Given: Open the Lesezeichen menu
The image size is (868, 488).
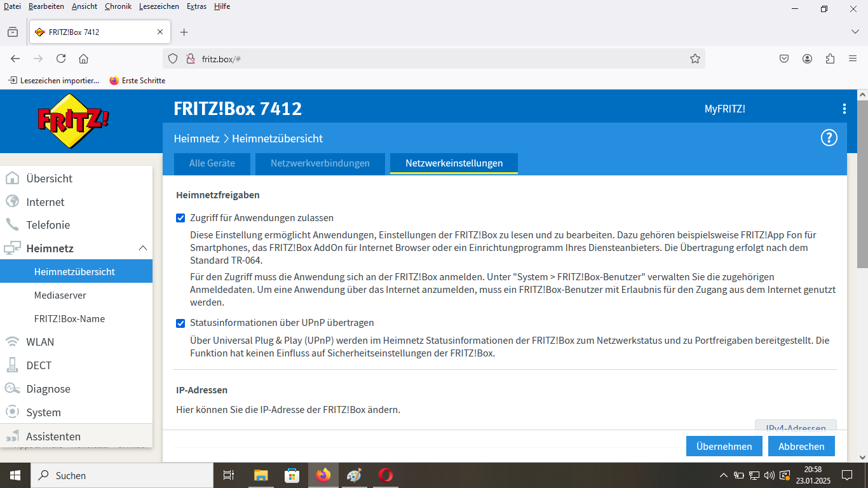Looking at the screenshot, I should (x=159, y=6).
